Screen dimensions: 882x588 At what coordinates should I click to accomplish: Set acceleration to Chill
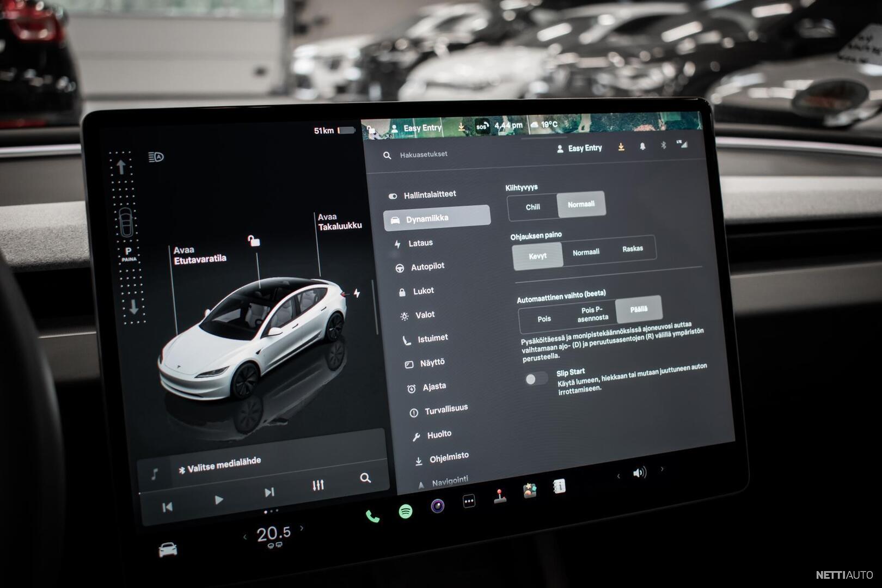tap(532, 207)
